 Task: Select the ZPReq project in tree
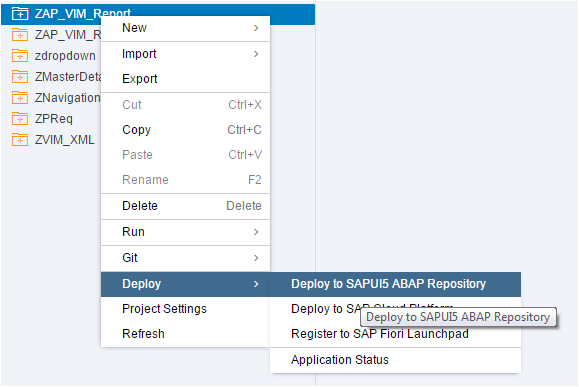pyautogui.click(x=54, y=119)
